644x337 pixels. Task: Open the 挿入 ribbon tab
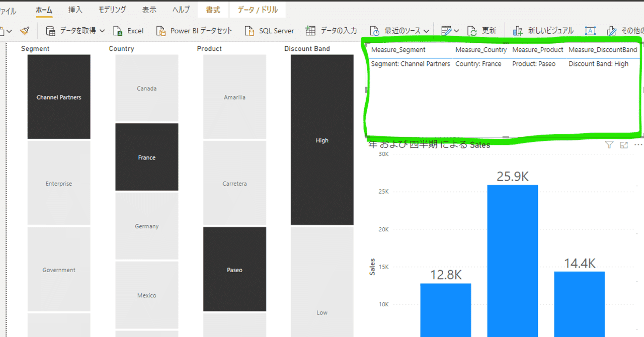(x=75, y=10)
